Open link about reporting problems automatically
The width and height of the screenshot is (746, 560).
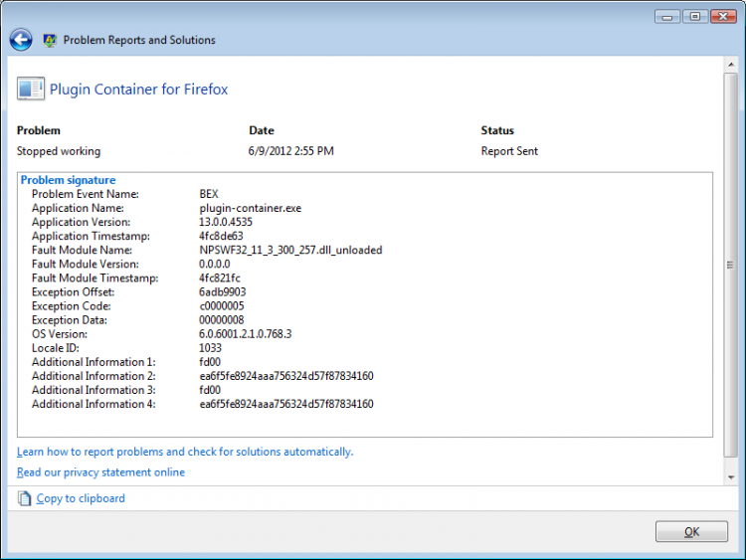click(x=185, y=452)
